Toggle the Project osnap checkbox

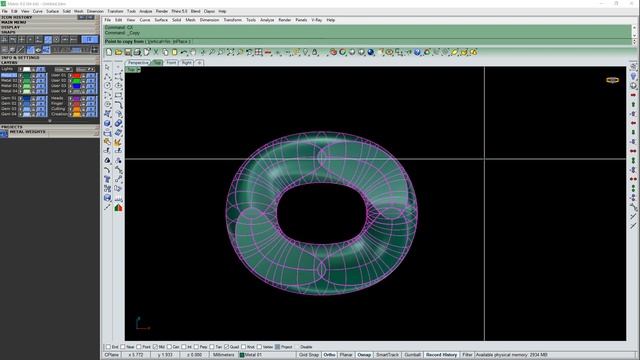tap(278, 347)
